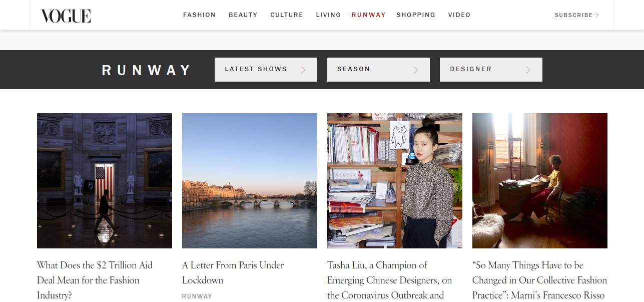Viewport: 644px width, 302px height.
Task: Open the Video section
Action: (459, 15)
